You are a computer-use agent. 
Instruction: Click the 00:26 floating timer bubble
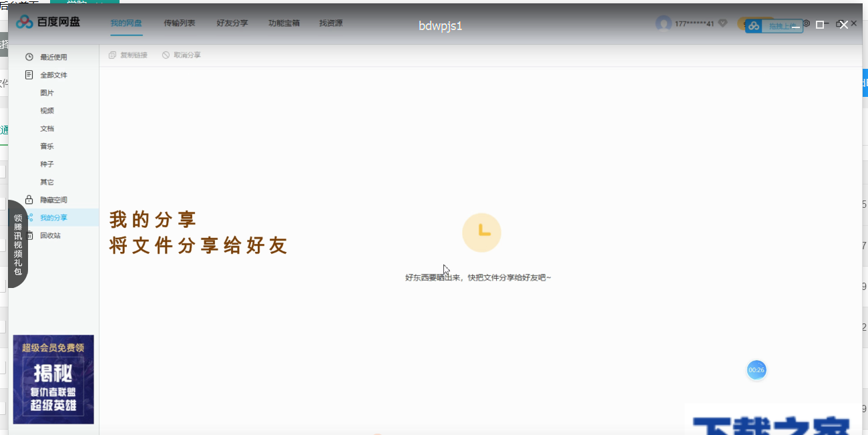pyautogui.click(x=756, y=370)
